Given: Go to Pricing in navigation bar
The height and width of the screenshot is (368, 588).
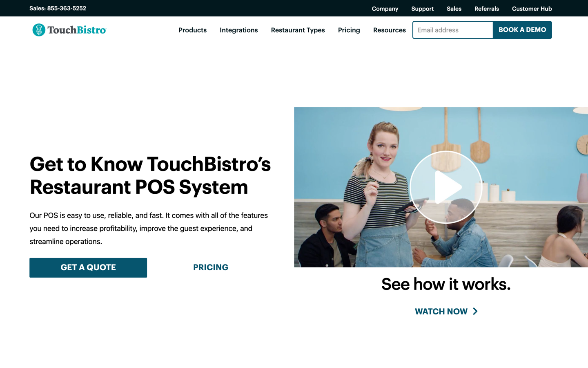Looking at the screenshot, I should tap(349, 30).
